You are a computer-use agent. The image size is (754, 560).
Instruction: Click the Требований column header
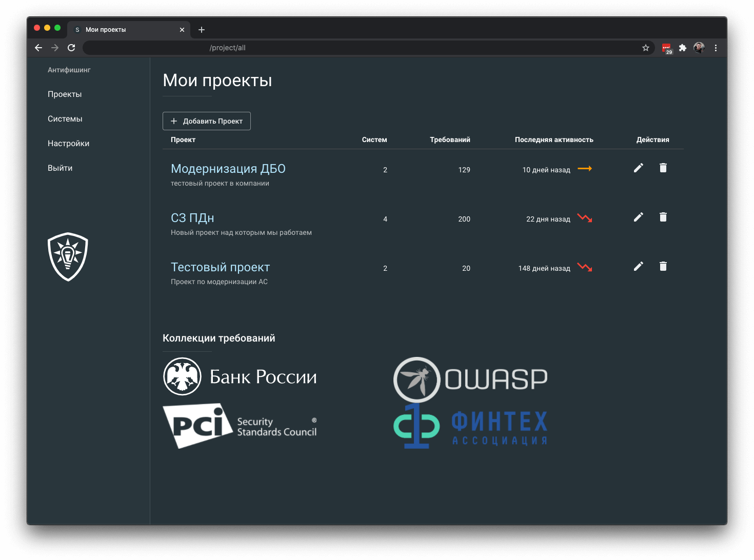tap(450, 139)
